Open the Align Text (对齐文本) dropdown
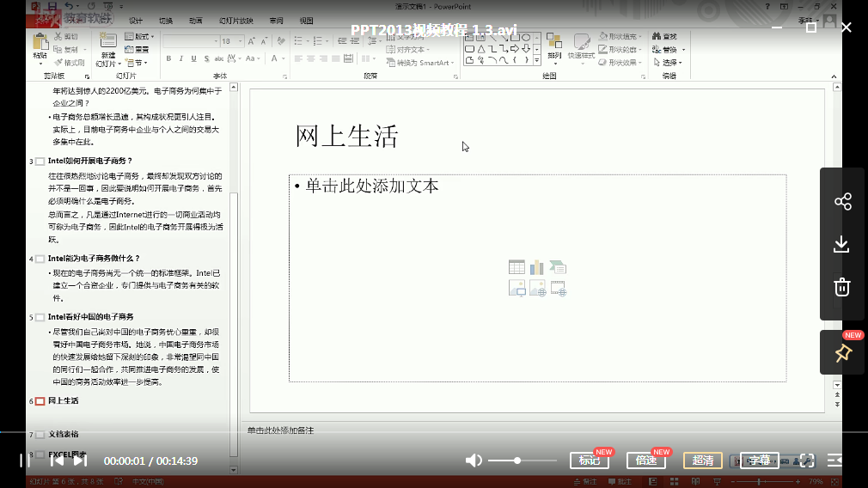 click(x=408, y=50)
